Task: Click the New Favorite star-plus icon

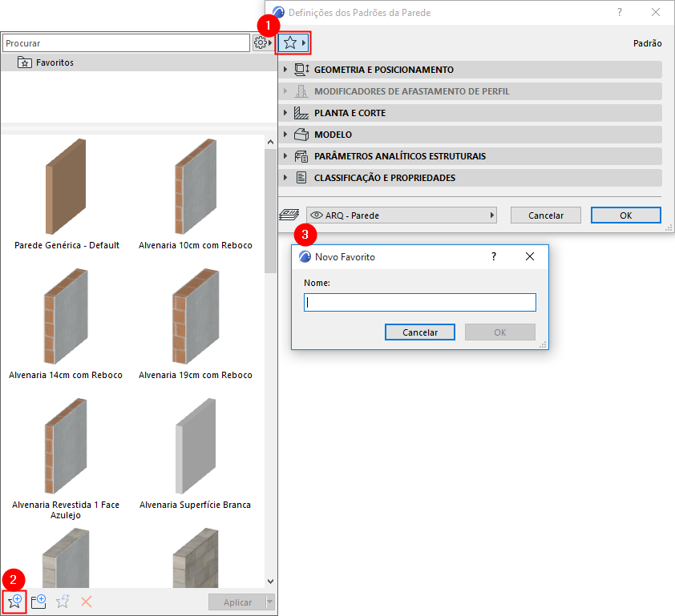Action: [14, 601]
